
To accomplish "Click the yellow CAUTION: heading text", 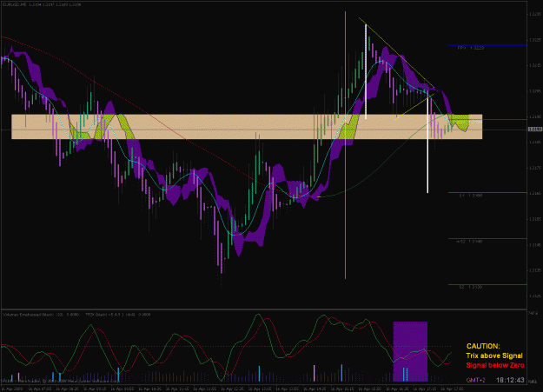I will pos(483,346).
